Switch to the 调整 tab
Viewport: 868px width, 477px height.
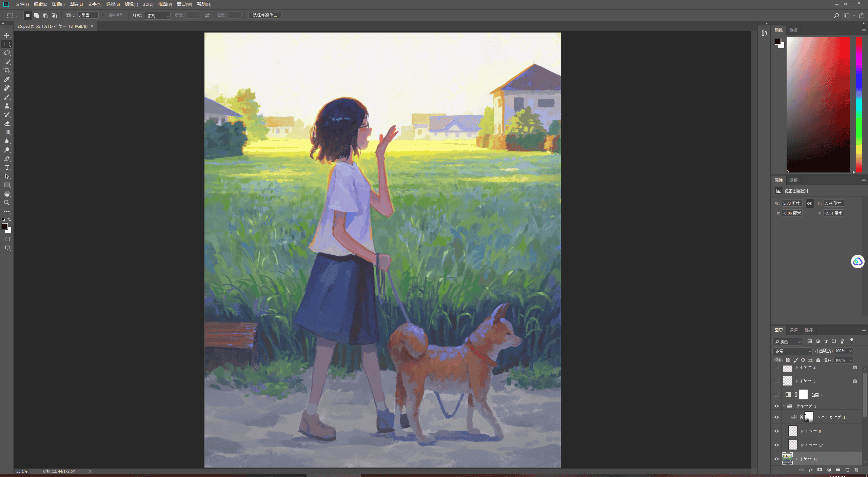793,180
